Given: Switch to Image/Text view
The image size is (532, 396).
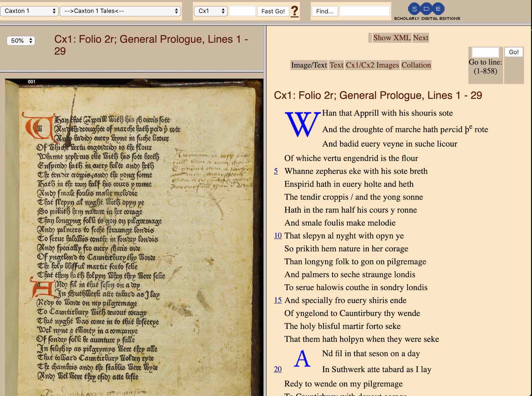Looking at the screenshot, I should click(309, 65).
